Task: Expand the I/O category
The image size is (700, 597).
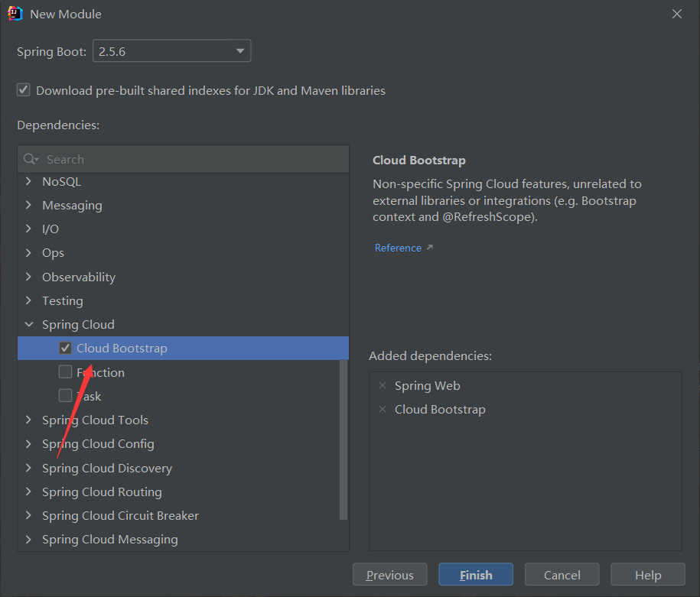Action: 28,229
